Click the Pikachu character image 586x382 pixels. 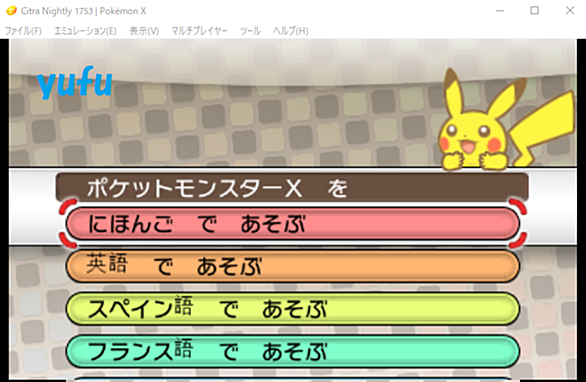506,120
